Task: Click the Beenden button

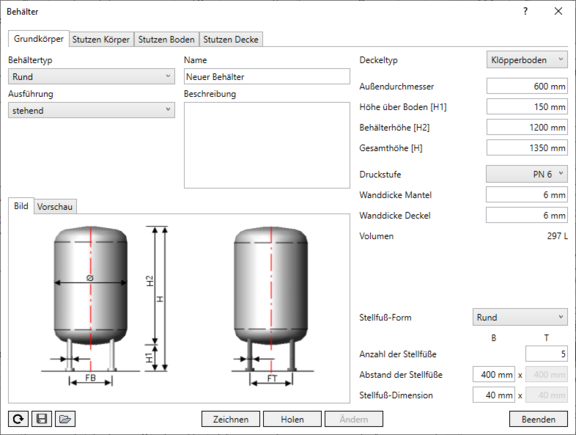Action: tap(538, 419)
